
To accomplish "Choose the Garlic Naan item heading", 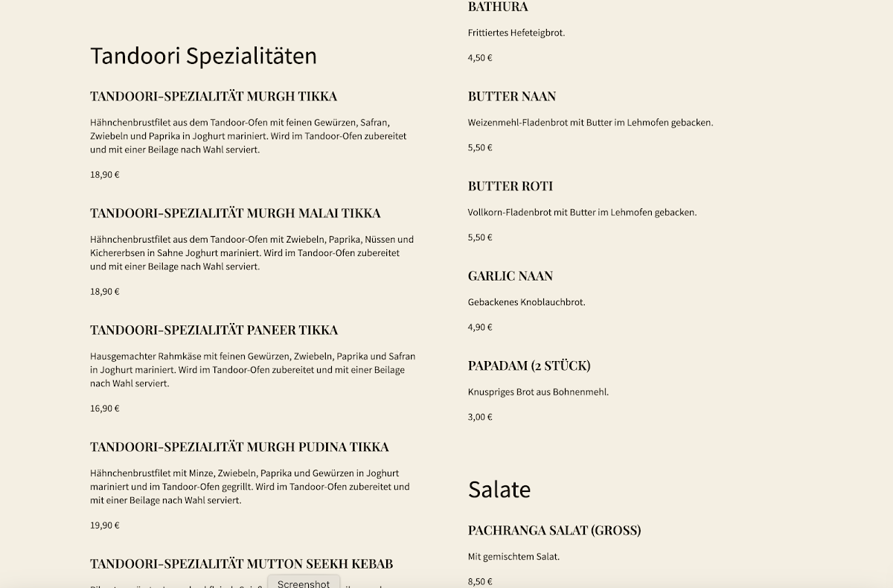I will (510, 276).
